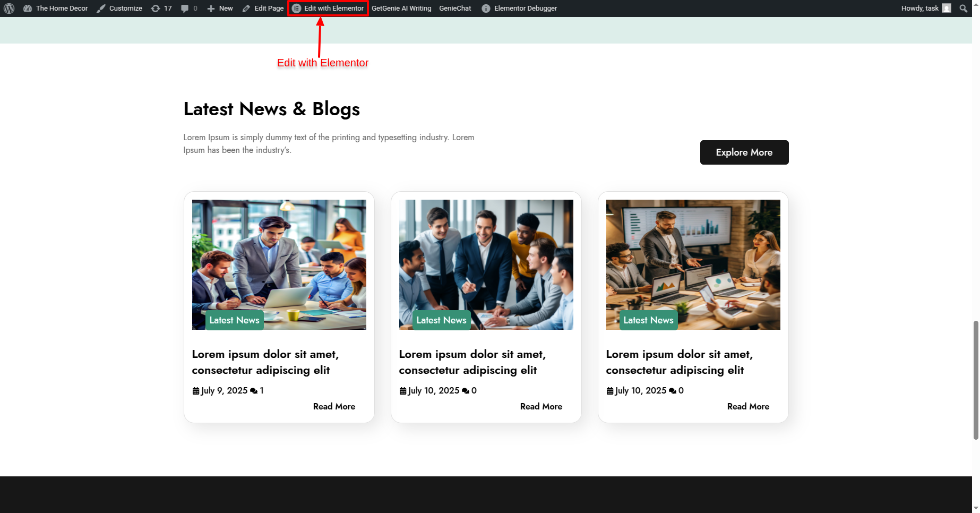
Task: Open the second post's group image
Action: pyautogui.click(x=486, y=264)
